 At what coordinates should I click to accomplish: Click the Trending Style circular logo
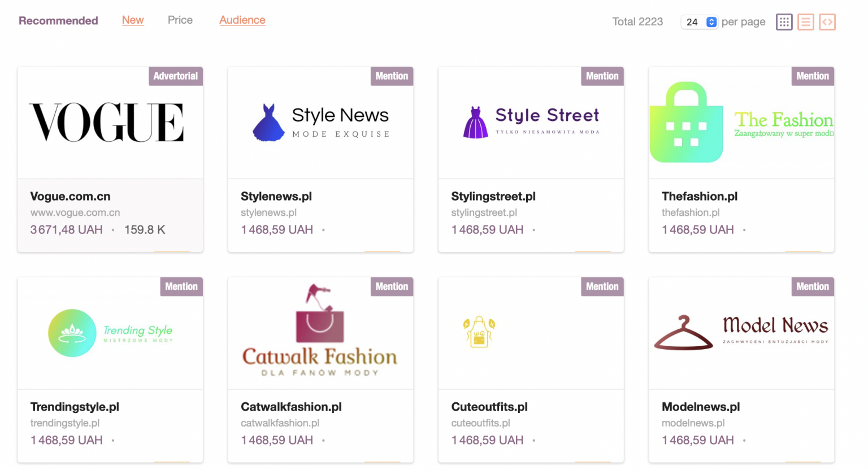coord(72,333)
